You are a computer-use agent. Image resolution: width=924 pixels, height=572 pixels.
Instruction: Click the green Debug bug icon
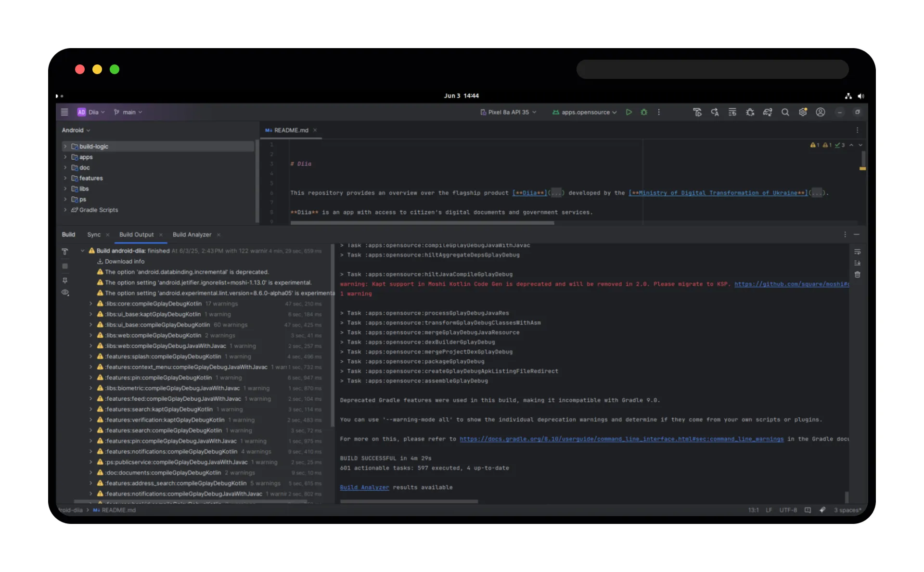644,112
